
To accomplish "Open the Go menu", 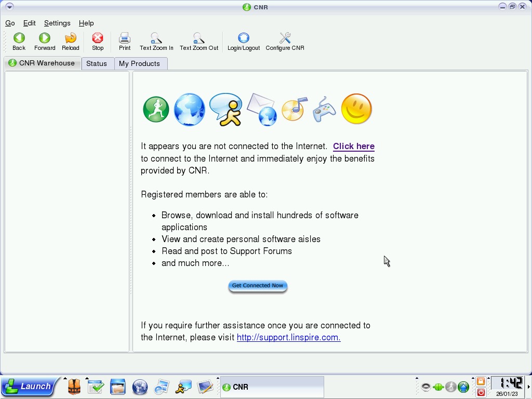I will click(x=10, y=23).
